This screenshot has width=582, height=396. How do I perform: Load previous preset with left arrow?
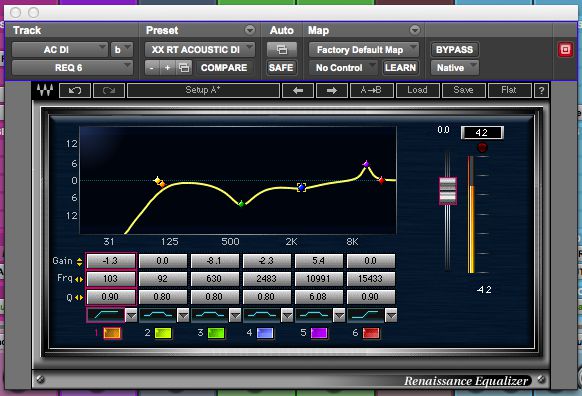click(298, 91)
